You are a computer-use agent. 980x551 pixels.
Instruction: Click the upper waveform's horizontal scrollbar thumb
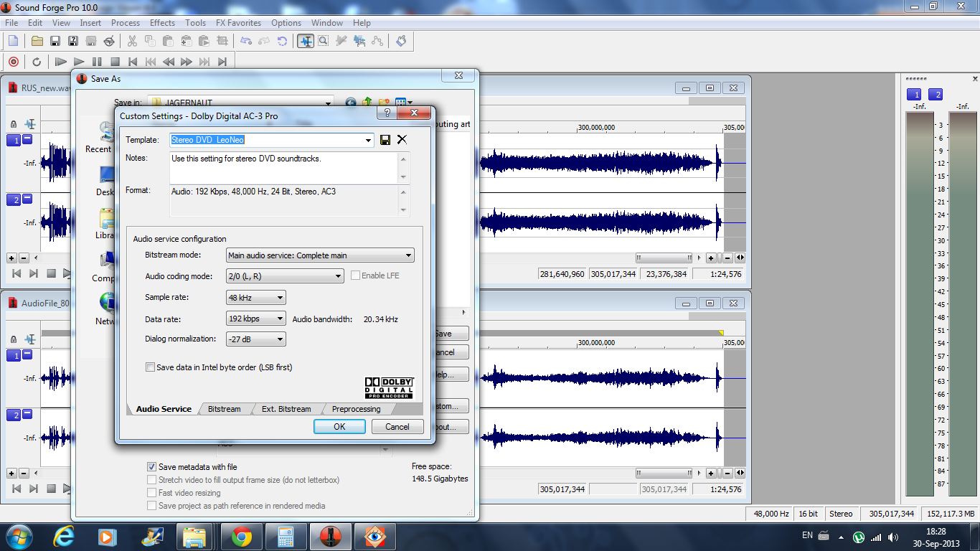tap(664, 258)
